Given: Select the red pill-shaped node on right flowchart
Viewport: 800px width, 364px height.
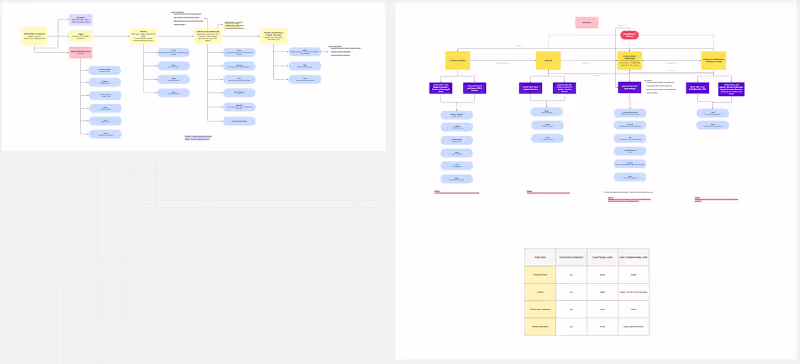Looking at the screenshot, I should [x=630, y=35].
